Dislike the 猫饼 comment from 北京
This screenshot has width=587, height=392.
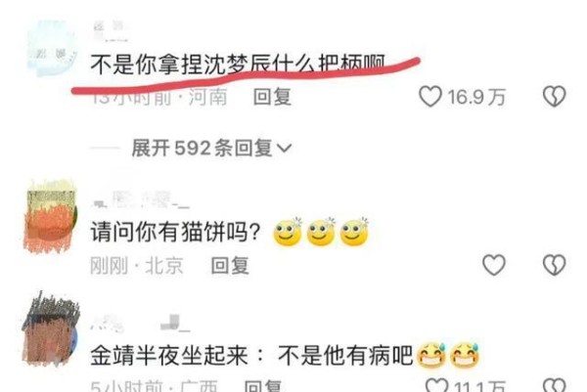555,265
